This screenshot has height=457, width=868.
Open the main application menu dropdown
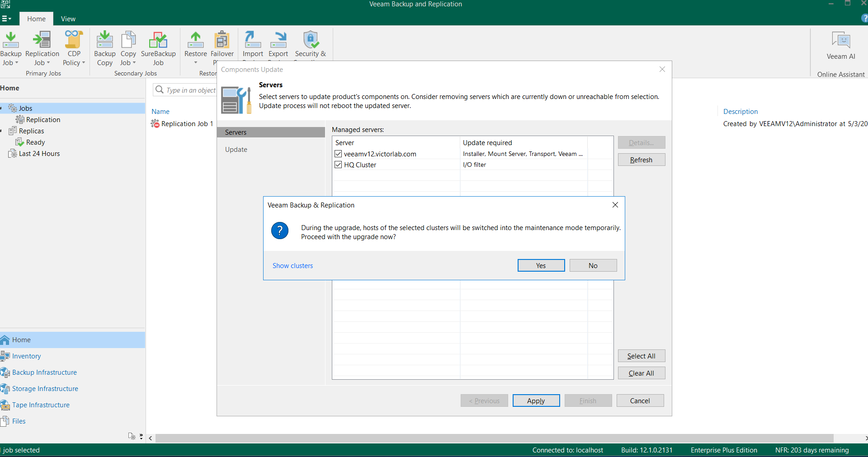6,19
